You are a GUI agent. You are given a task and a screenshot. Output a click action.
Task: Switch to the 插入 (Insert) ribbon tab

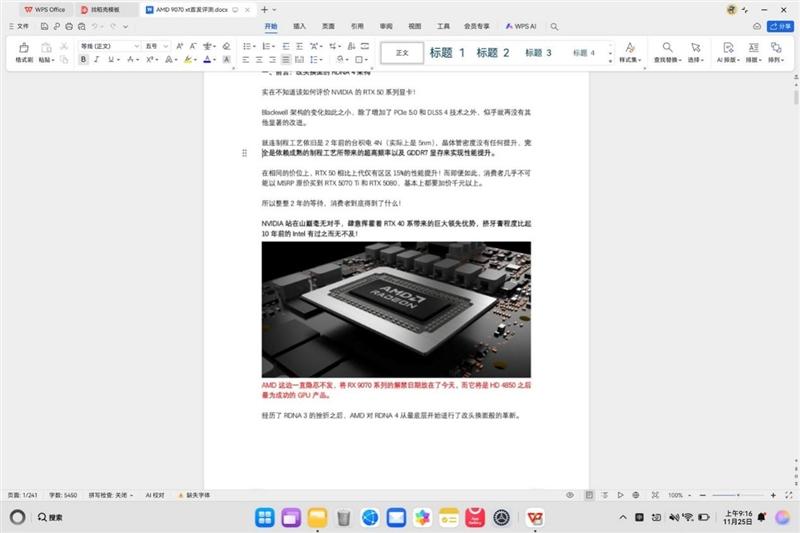pyautogui.click(x=299, y=26)
